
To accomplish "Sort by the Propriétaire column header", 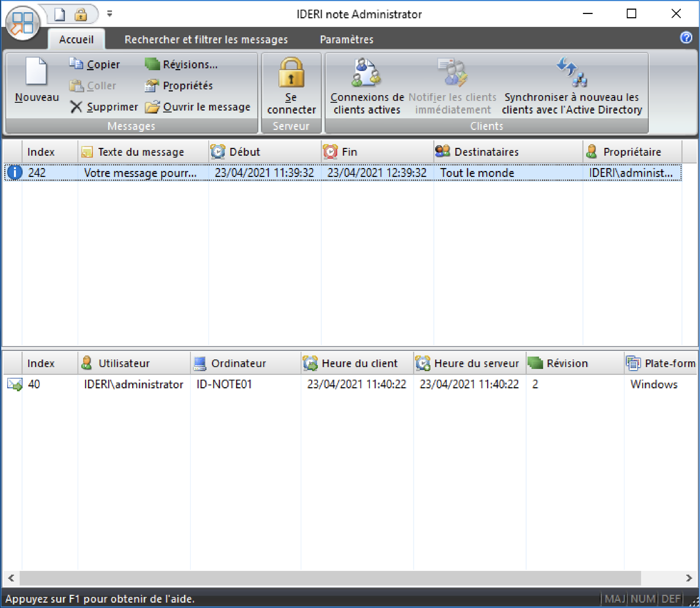I will point(632,152).
